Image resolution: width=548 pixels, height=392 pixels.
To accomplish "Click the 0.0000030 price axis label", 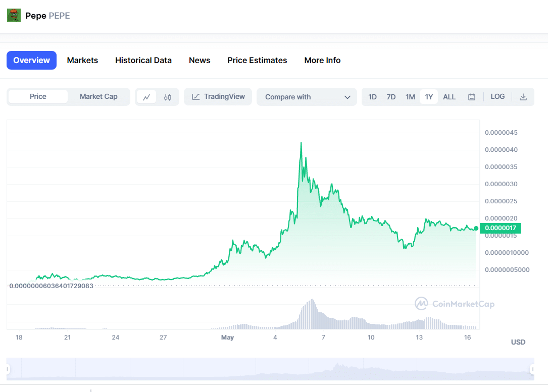I will pos(501,184).
